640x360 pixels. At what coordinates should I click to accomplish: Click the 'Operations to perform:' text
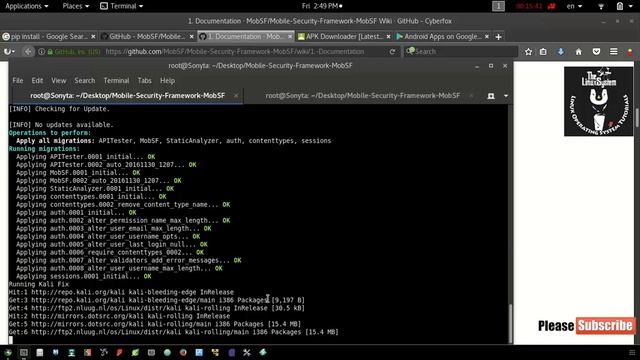click(50, 133)
